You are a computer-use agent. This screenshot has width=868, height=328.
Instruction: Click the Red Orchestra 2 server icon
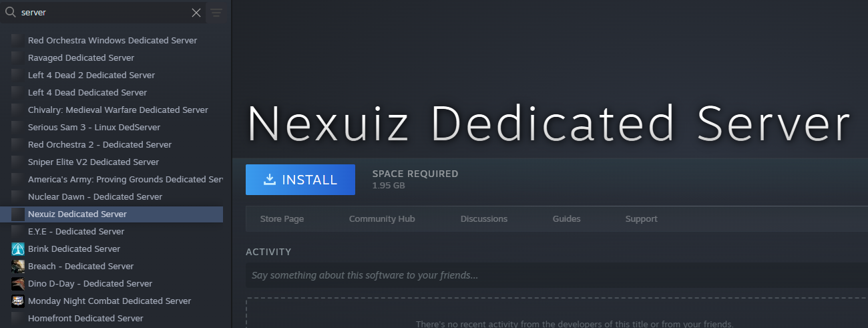coord(18,144)
